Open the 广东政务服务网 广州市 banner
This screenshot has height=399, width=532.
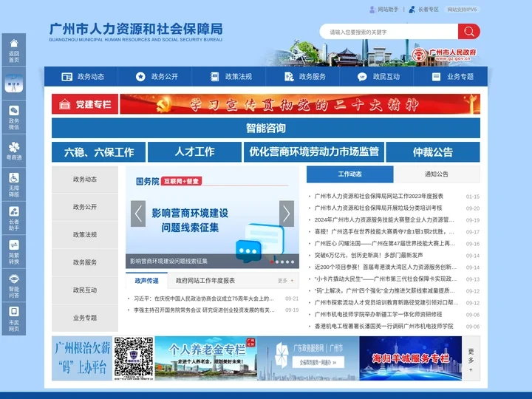(308, 358)
